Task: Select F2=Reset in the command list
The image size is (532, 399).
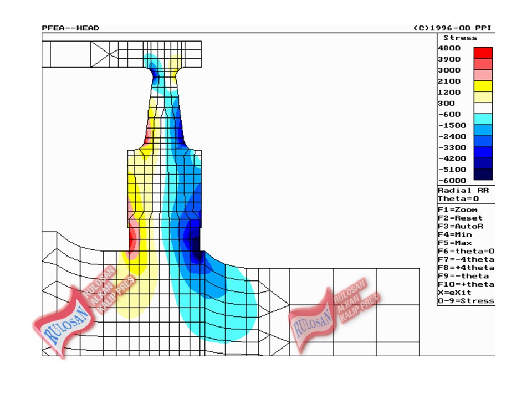Action: coord(459,218)
